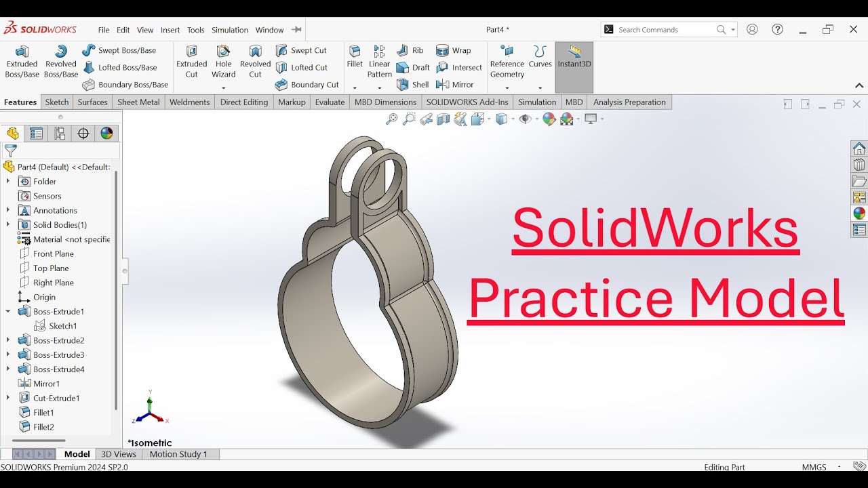The image size is (868, 488).
Task: Click the Search Commands field
Action: pos(669,30)
